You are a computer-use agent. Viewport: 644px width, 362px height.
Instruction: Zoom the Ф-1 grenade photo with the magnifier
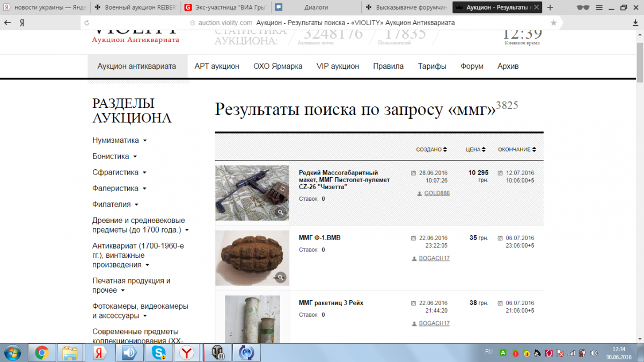pyautogui.click(x=280, y=277)
